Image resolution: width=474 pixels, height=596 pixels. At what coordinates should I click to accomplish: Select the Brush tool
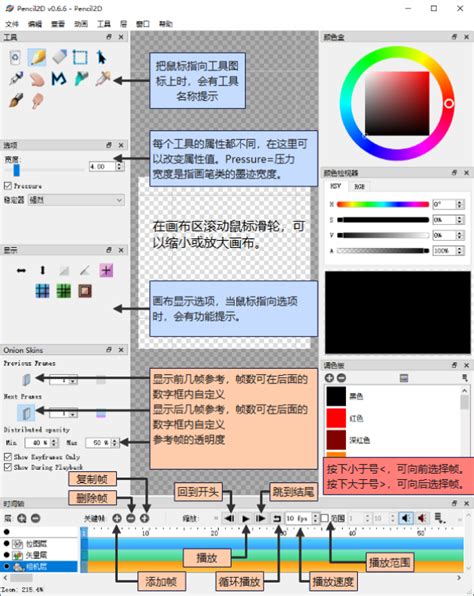pos(16,101)
